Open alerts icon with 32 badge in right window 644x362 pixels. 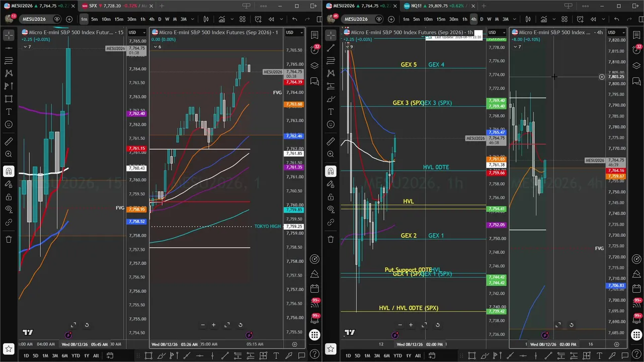pyautogui.click(x=636, y=50)
